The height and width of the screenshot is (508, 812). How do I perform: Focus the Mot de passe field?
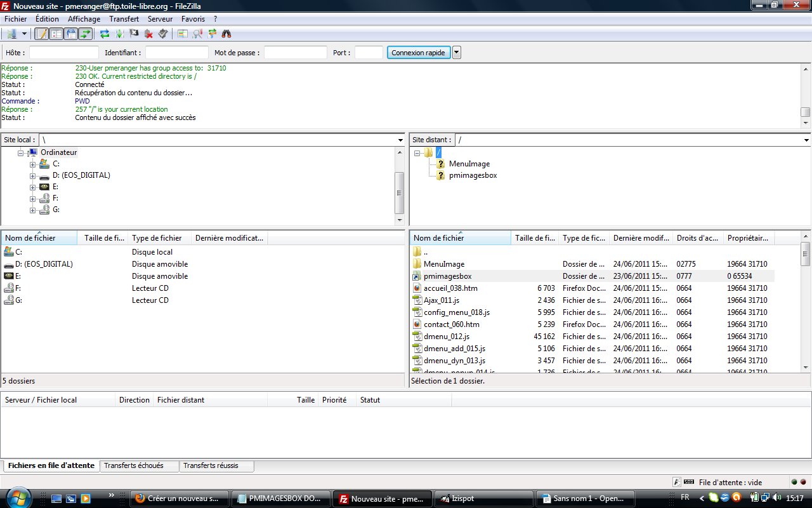click(x=294, y=52)
